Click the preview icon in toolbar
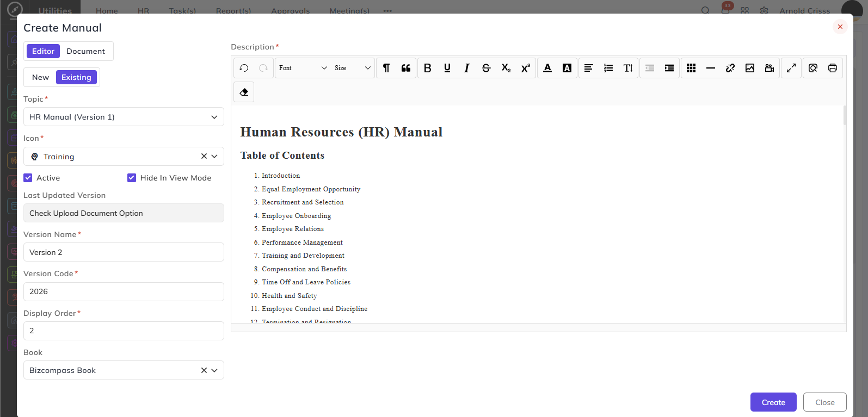 tap(813, 68)
